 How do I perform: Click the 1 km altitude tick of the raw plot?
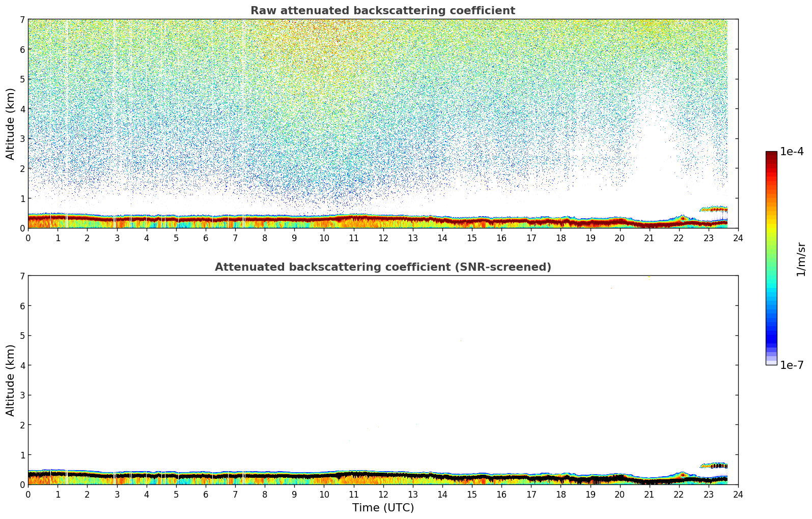pos(22,198)
